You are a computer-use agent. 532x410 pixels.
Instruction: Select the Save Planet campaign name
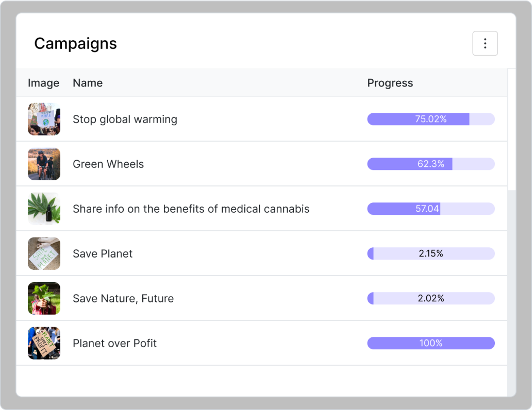(103, 253)
